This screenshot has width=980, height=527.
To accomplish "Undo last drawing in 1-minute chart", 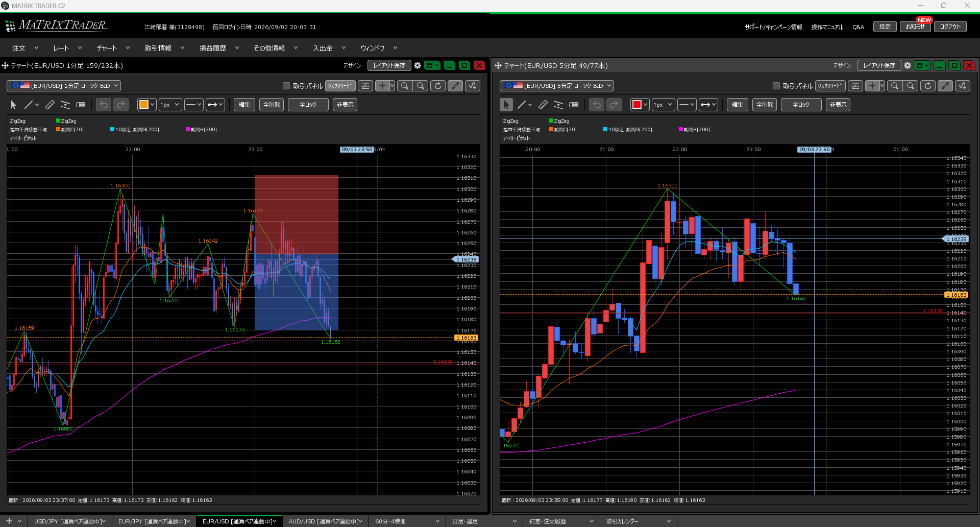I will tap(104, 105).
